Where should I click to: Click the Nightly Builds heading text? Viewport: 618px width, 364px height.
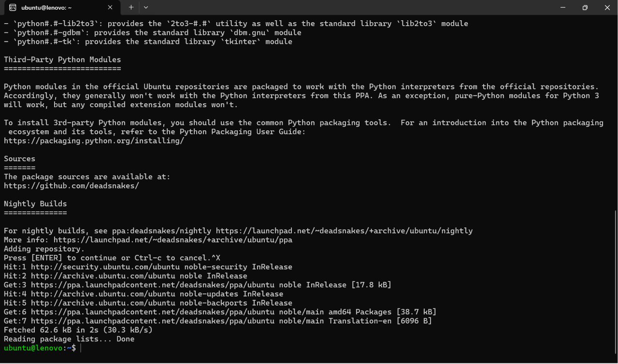(x=35, y=204)
